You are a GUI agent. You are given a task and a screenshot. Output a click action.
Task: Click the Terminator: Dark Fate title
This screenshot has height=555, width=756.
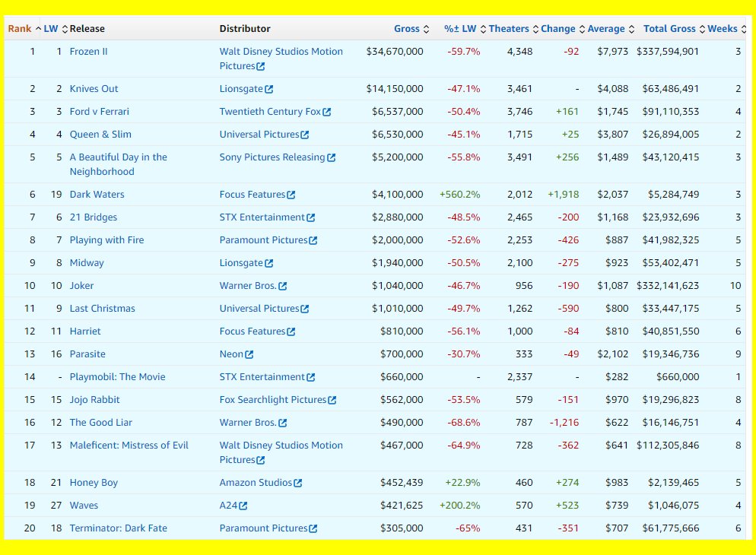click(x=118, y=528)
